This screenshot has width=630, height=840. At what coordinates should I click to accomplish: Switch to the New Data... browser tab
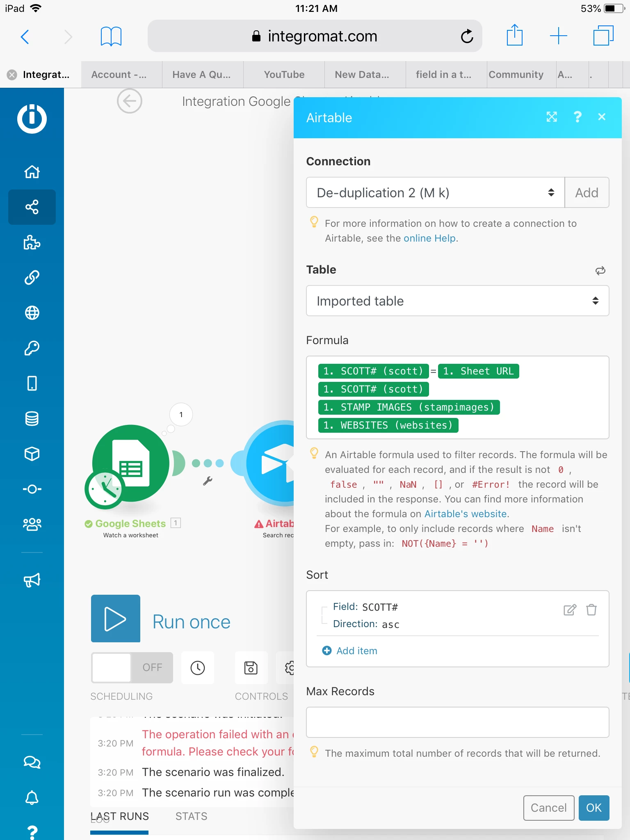click(x=365, y=75)
